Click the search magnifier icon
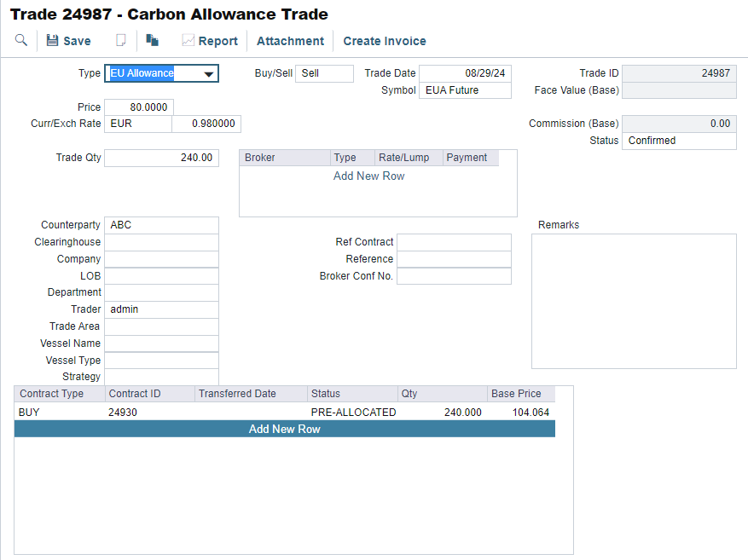 [x=20, y=40]
